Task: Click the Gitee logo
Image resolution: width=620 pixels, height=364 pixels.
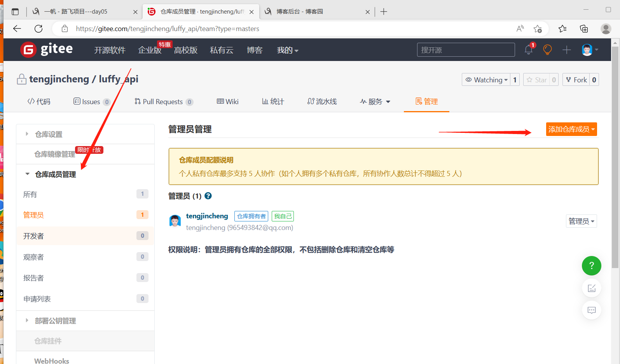Action: (47, 49)
